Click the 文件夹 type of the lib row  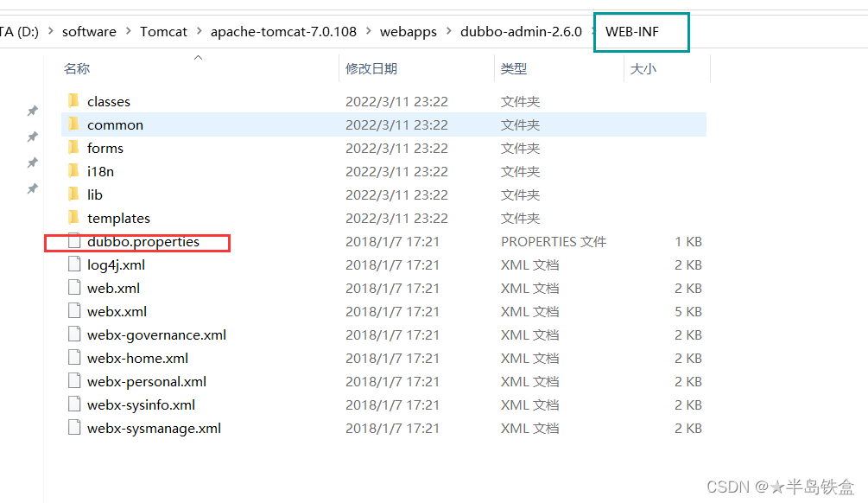520,194
